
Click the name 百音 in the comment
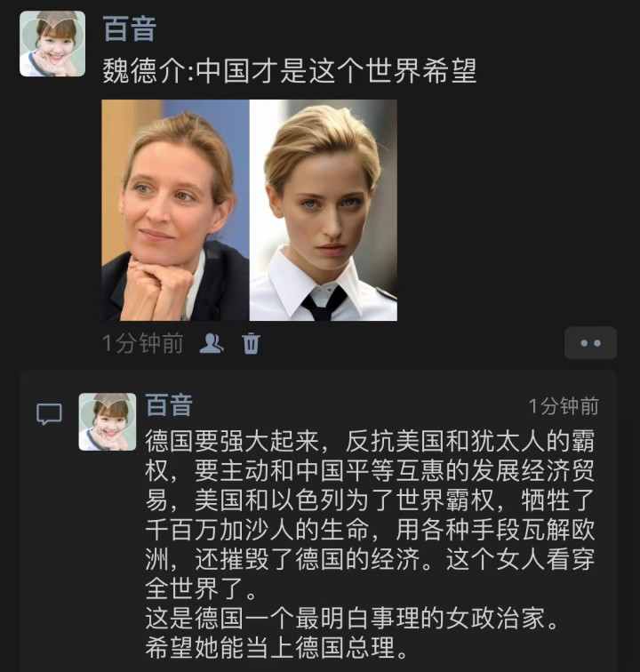(x=169, y=405)
